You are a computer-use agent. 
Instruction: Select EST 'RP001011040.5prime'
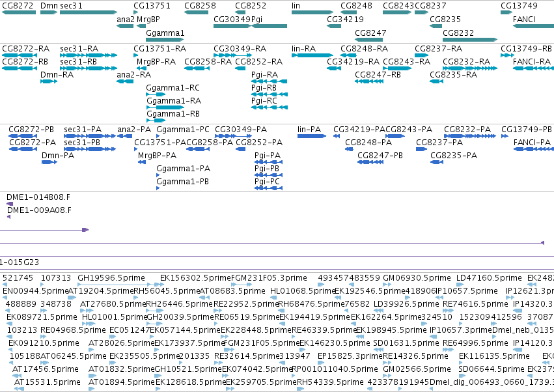pos(336,369)
